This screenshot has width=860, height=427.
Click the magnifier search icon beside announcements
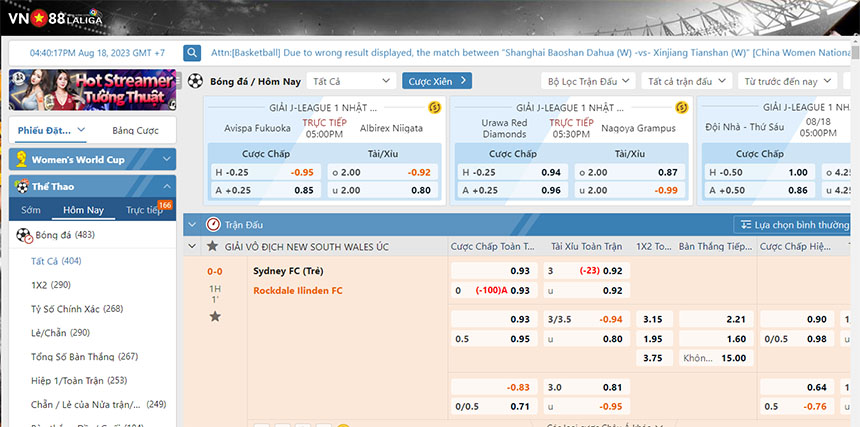192,53
